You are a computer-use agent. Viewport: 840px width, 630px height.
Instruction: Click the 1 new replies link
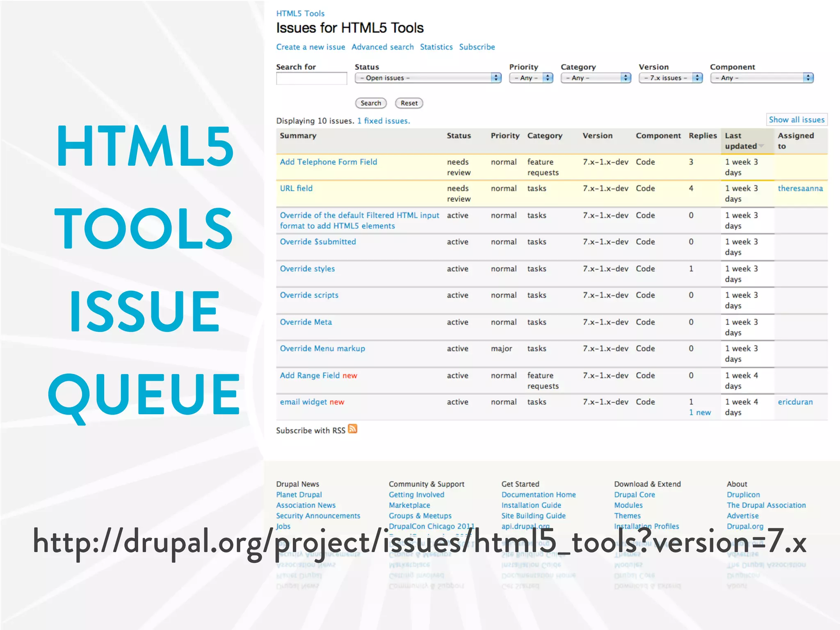[700, 413]
